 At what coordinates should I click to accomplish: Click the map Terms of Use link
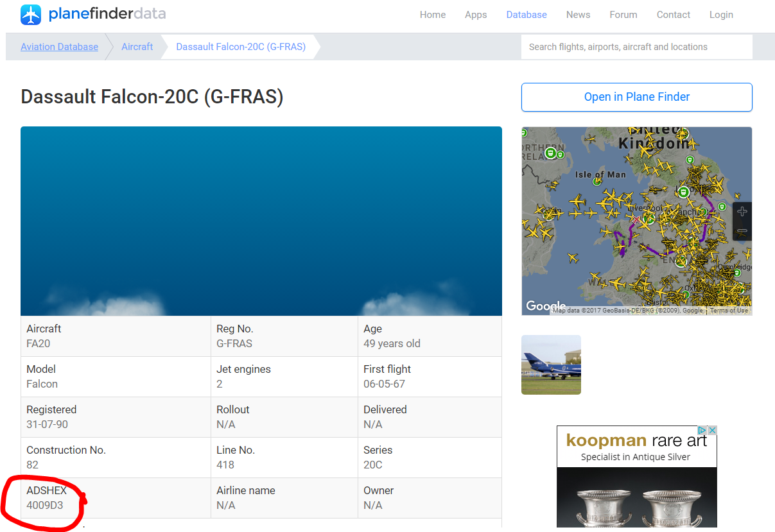point(729,311)
